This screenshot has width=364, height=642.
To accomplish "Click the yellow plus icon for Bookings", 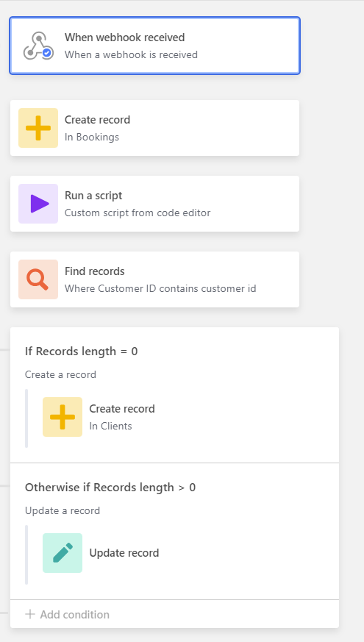I will 38,128.
